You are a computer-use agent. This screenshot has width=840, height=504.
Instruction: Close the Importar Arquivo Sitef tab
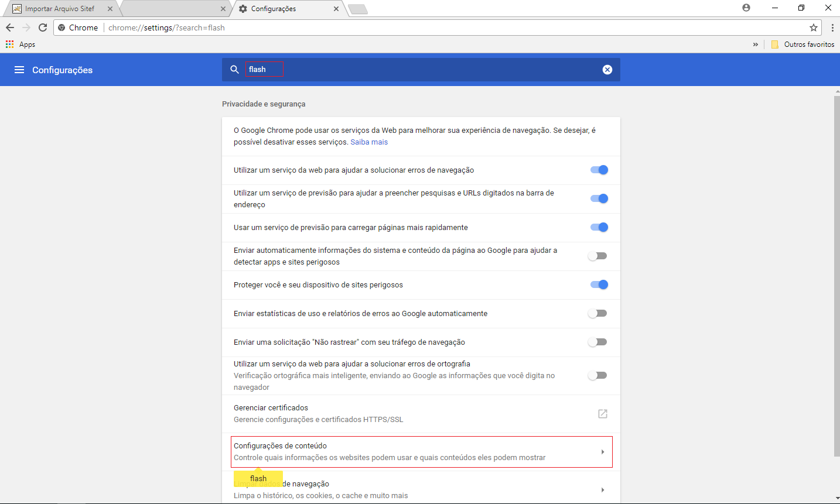[x=110, y=9]
